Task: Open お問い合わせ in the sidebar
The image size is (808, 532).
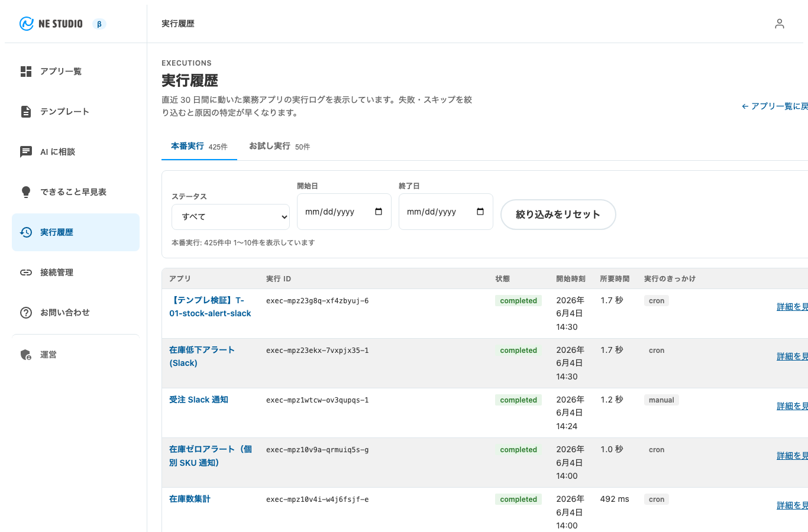Action: (76, 313)
